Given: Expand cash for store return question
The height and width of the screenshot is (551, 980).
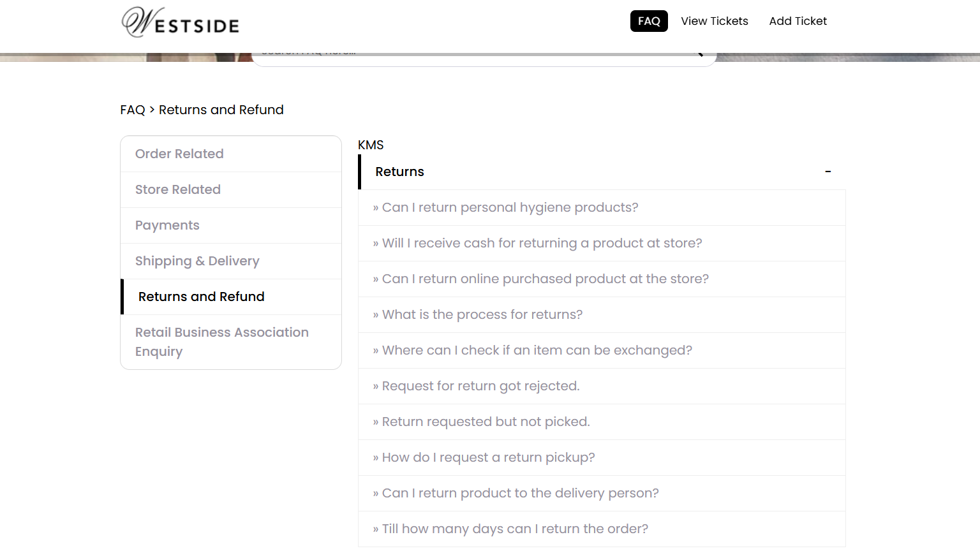Looking at the screenshot, I should pyautogui.click(x=542, y=243).
